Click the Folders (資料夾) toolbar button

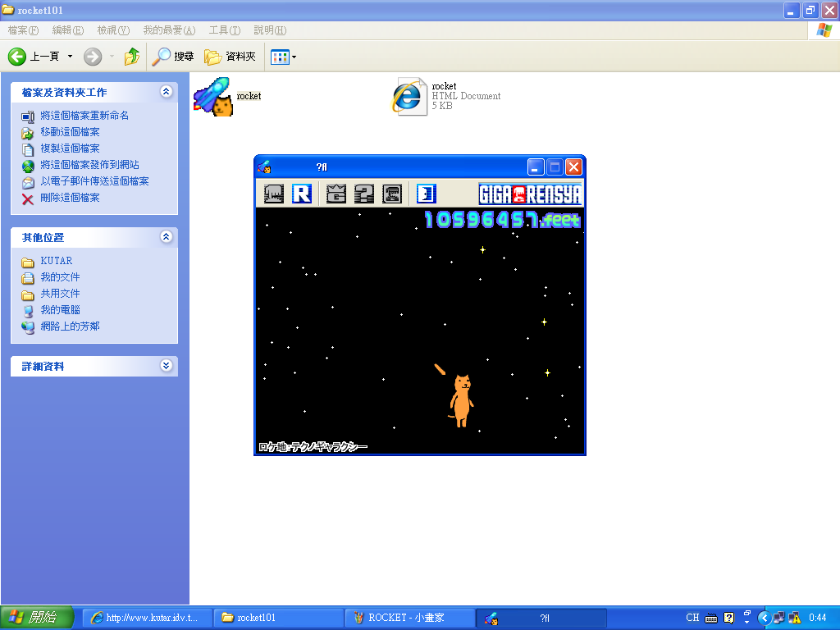click(230, 57)
